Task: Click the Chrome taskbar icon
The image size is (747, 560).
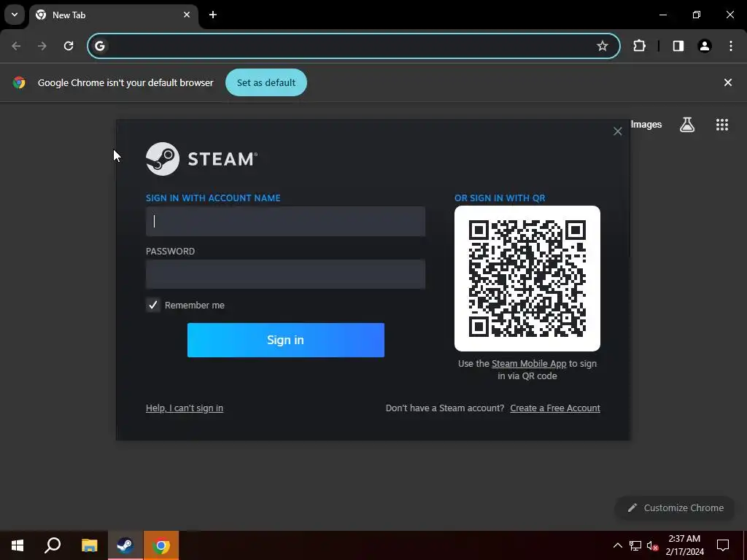Action: click(161, 545)
